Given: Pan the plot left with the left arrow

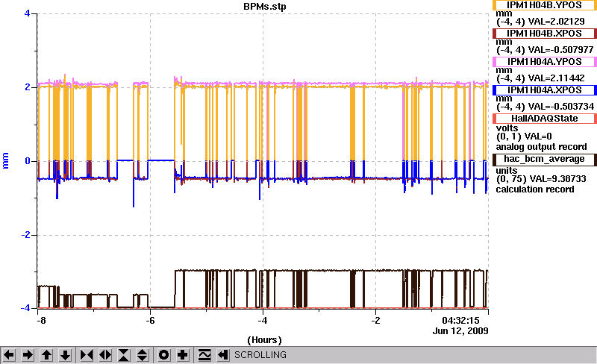Looking at the screenshot, I should (x=9, y=355).
